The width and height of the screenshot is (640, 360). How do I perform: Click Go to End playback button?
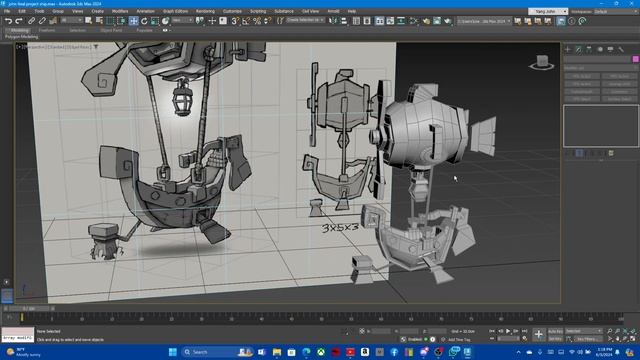tap(524, 331)
